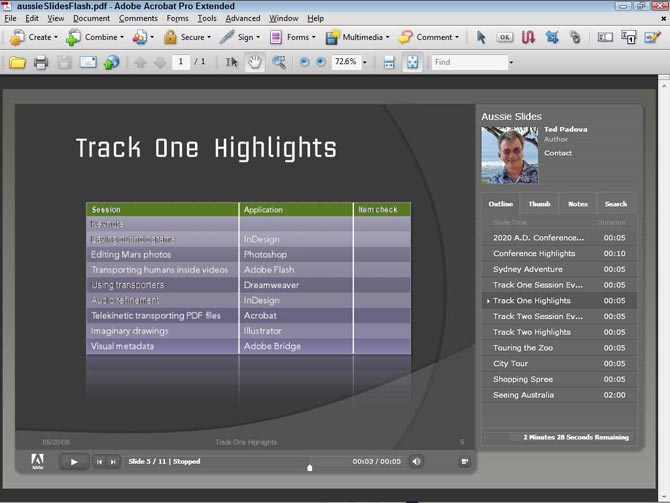The width and height of the screenshot is (670, 503).
Task: Play the slide presentation
Action: [74, 462]
